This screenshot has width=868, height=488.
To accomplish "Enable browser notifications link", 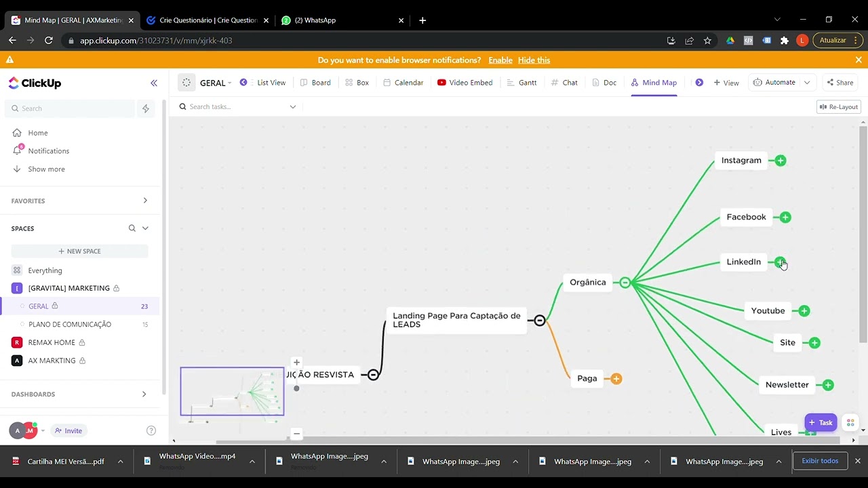I will (x=500, y=60).
